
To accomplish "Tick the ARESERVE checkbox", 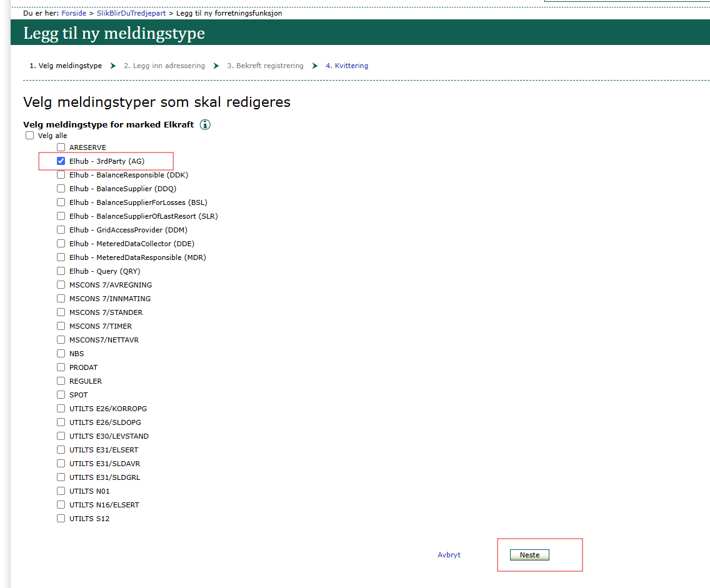I will pyautogui.click(x=61, y=147).
